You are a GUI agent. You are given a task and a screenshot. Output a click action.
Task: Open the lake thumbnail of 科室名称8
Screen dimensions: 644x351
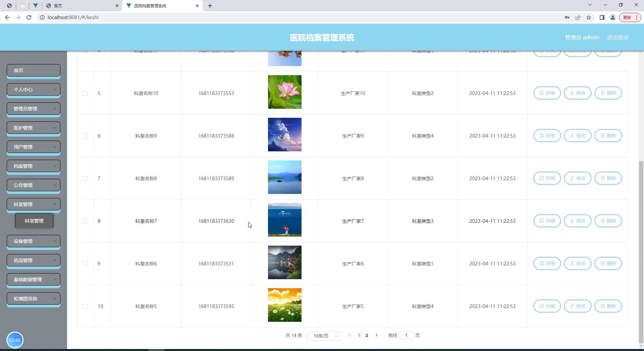coord(285,177)
